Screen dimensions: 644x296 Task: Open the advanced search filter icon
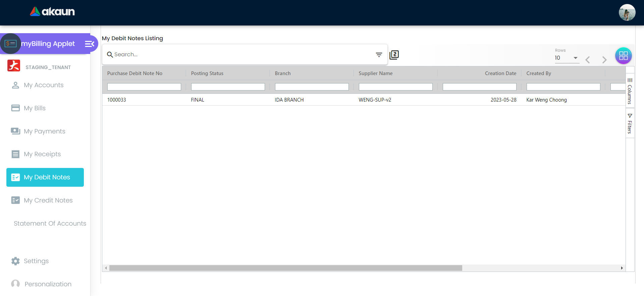pos(379,55)
